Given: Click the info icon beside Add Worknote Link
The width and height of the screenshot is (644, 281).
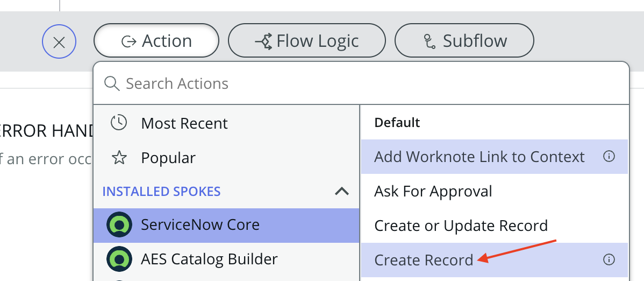Looking at the screenshot, I should (609, 157).
